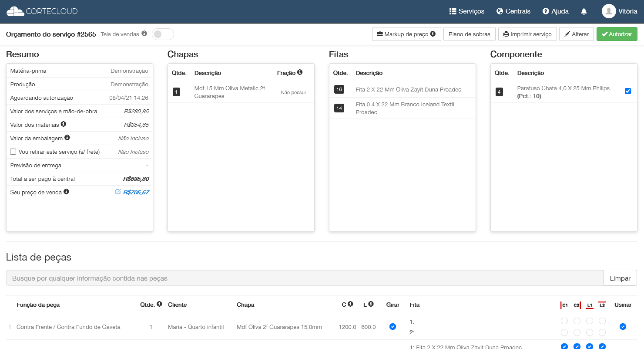Click info icon beside C column header

(x=350, y=304)
